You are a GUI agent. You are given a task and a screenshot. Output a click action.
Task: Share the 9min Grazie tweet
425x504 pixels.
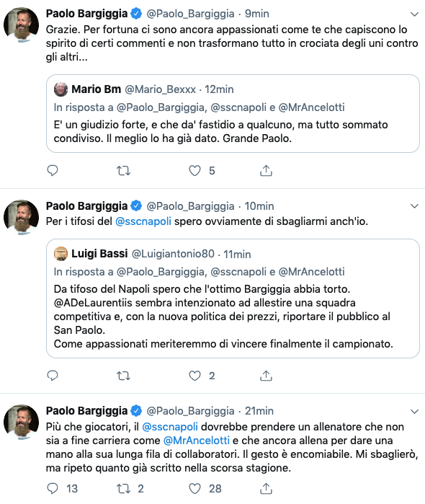(x=266, y=170)
